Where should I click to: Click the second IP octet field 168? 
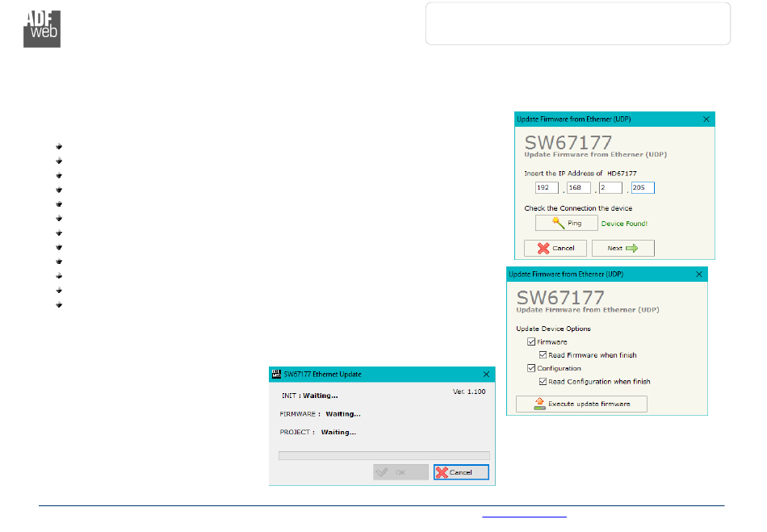(579, 188)
